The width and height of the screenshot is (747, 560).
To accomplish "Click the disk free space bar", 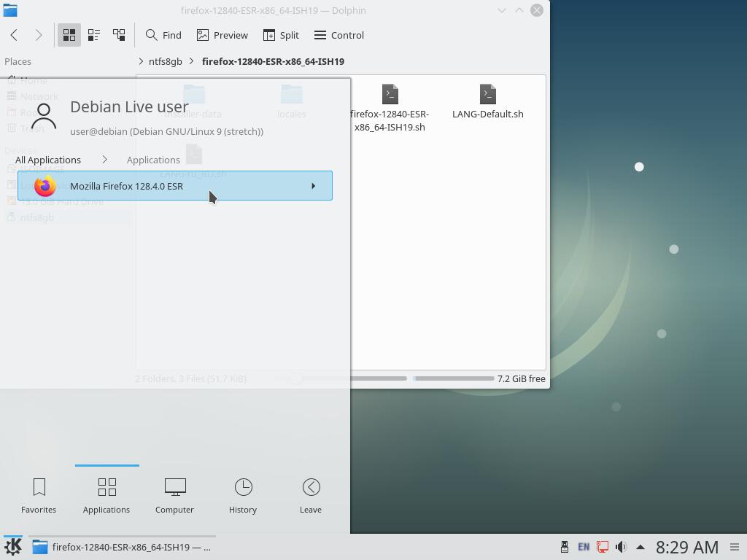I will point(454,378).
